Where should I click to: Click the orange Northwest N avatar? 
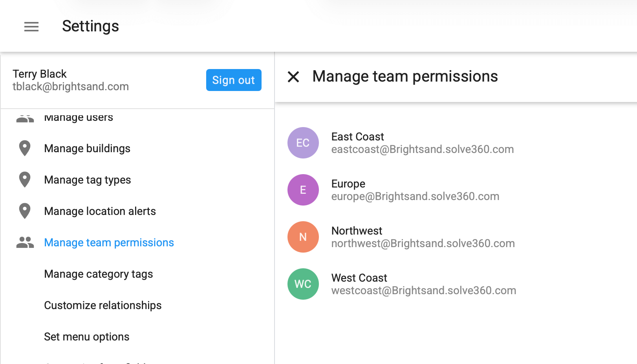[x=303, y=237]
